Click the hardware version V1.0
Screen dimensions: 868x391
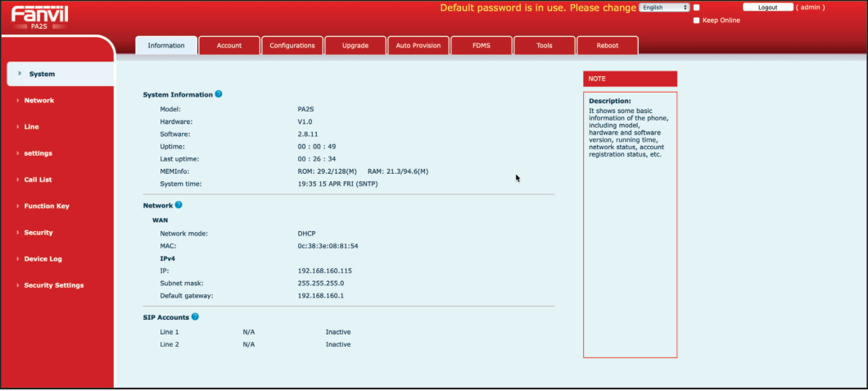click(x=305, y=121)
